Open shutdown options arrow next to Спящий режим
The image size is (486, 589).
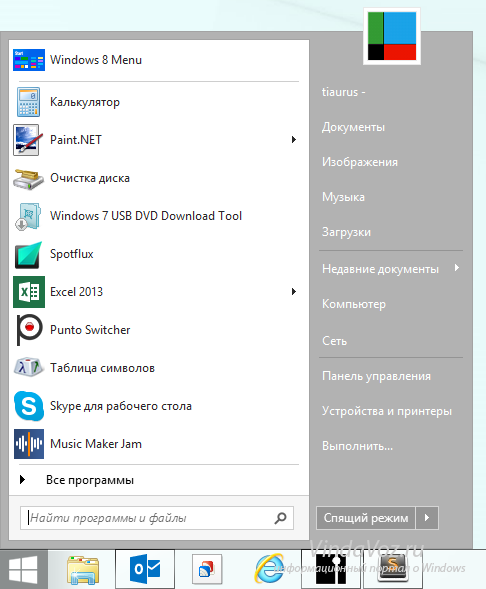pos(427,518)
